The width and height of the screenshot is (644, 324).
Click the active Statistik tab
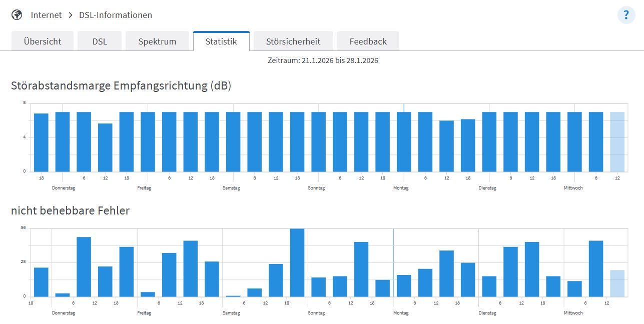tap(221, 41)
